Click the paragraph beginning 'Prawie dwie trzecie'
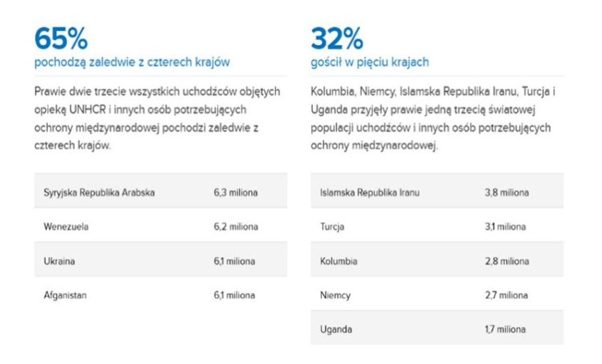 coord(157,118)
